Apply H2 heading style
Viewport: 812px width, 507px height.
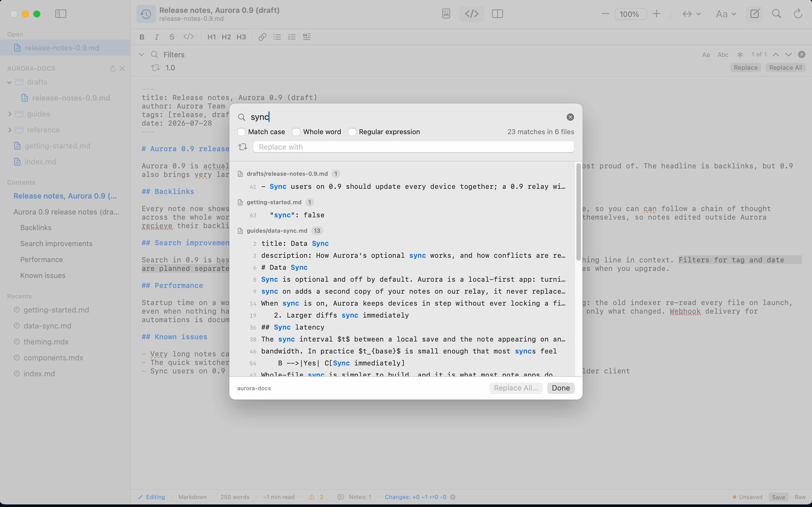point(226,37)
